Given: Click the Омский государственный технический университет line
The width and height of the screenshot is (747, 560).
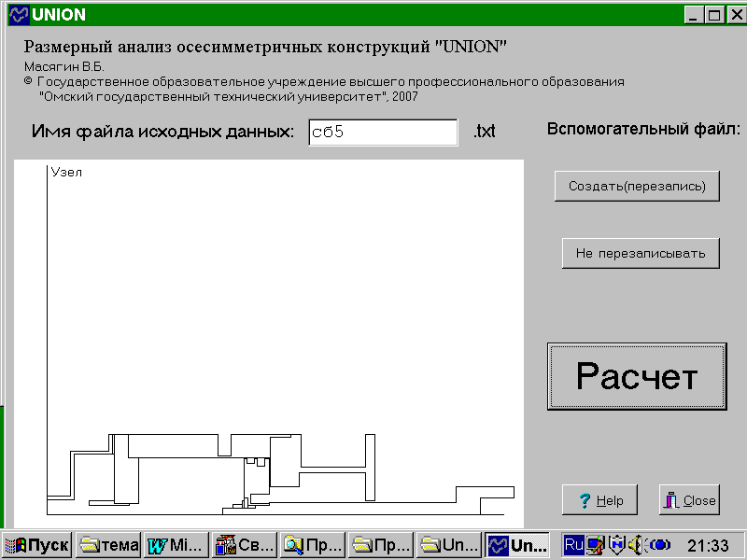Looking at the screenshot, I should pos(229,97).
